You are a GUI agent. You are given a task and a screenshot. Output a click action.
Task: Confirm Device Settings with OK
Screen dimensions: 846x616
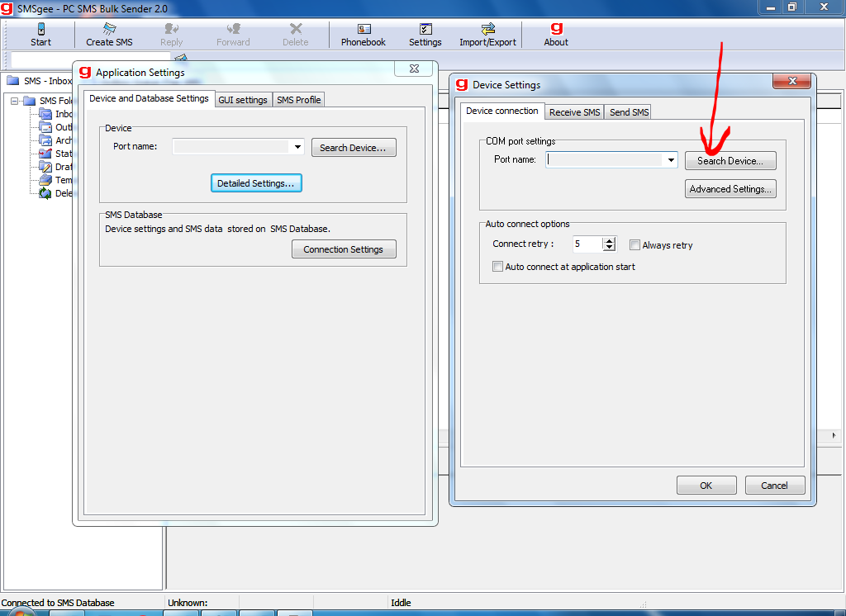pos(706,486)
